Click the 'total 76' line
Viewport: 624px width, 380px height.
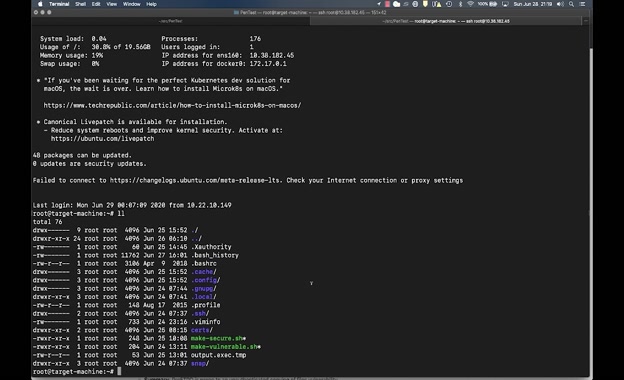point(47,222)
